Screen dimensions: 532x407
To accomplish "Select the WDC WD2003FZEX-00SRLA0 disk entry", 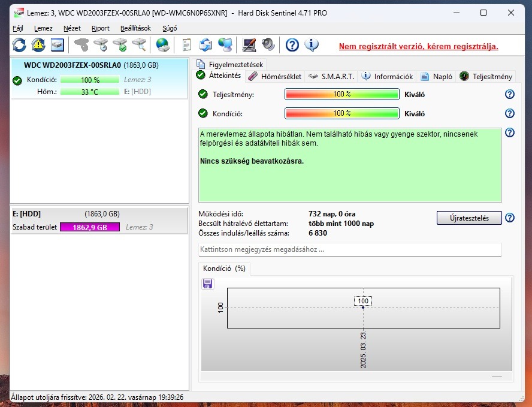I will pos(99,79).
